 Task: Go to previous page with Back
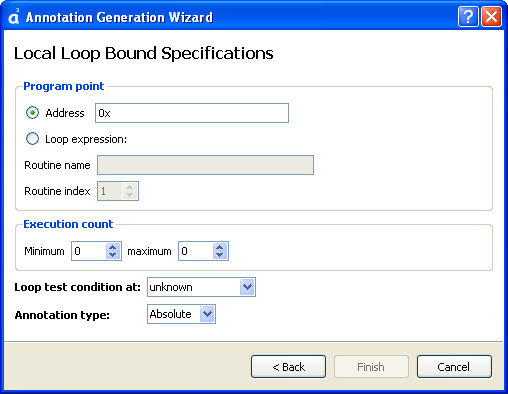288,366
